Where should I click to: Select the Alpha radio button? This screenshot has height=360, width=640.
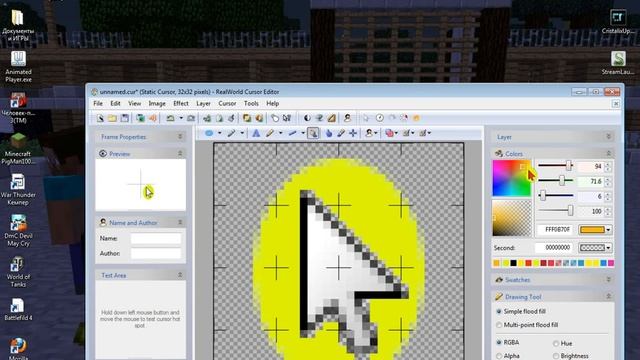coord(499,356)
